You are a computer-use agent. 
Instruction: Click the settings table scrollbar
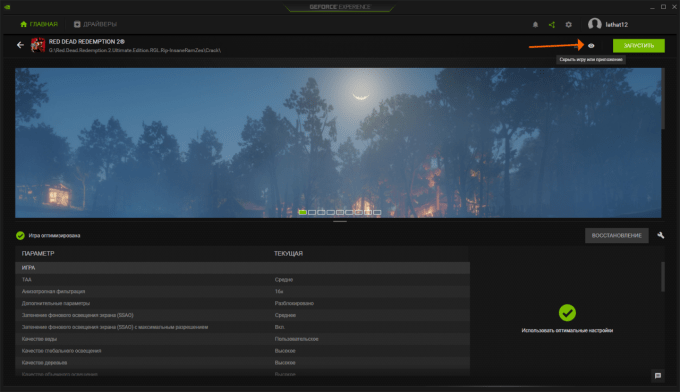[662, 277]
